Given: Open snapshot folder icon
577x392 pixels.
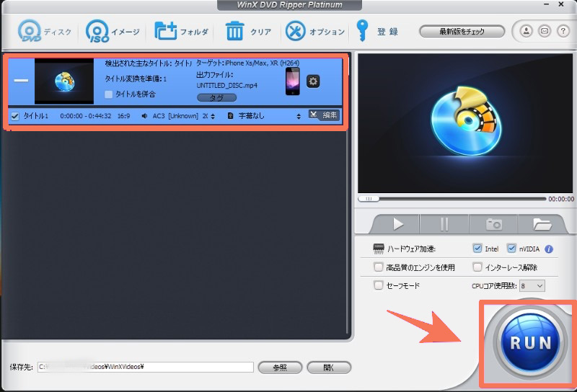Looking at the screenshot, I should [x=542, y=224].
